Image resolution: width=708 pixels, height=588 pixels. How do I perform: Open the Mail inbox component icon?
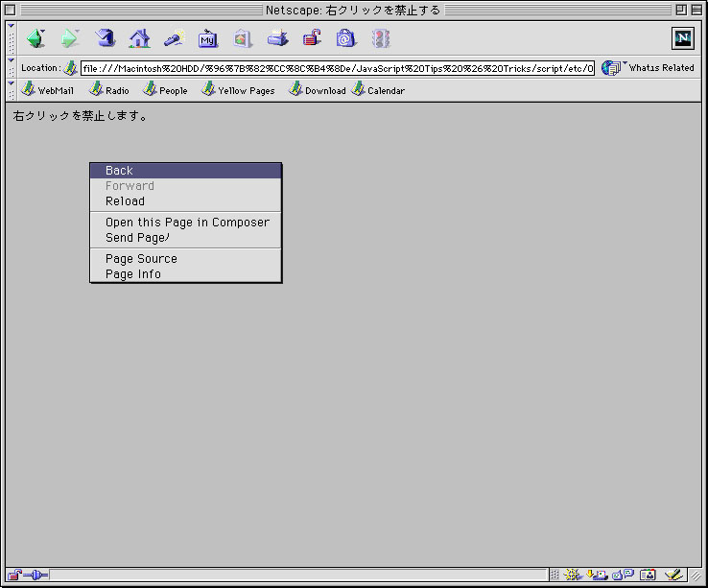click(x=597, y=575)
